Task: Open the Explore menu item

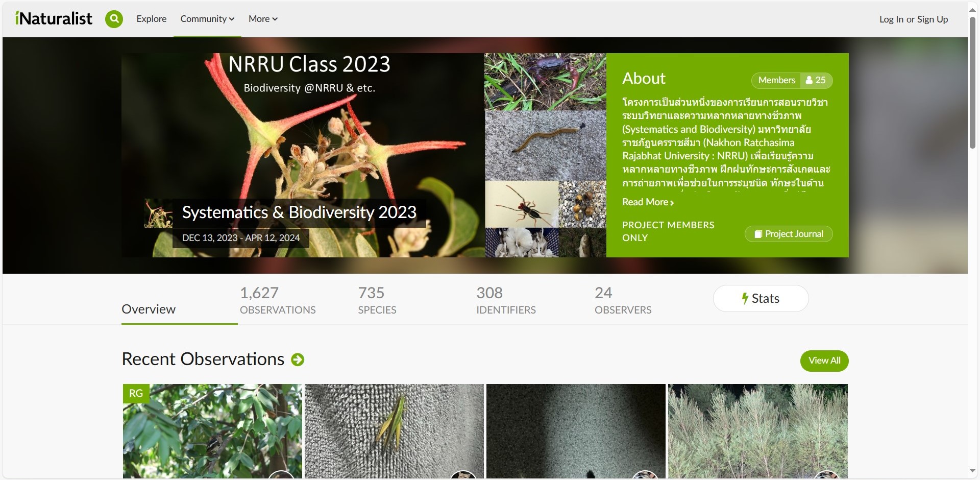Action: [x=152, y=19]
